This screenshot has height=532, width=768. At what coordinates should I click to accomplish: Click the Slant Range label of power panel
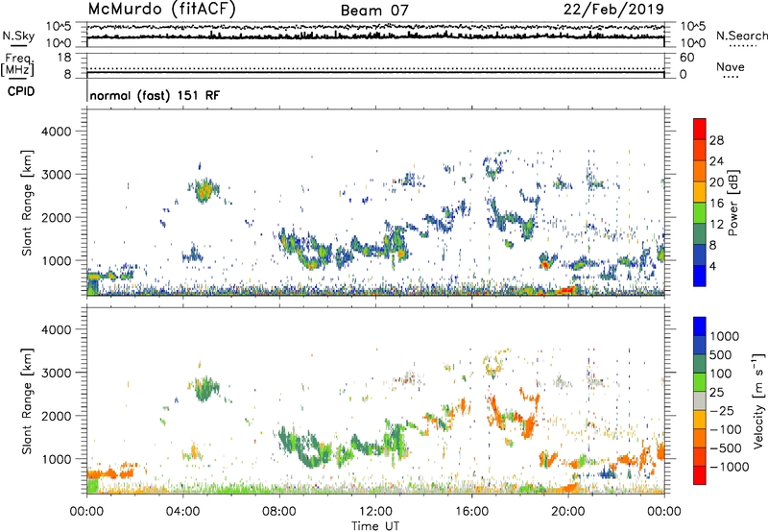click(27, 203)
